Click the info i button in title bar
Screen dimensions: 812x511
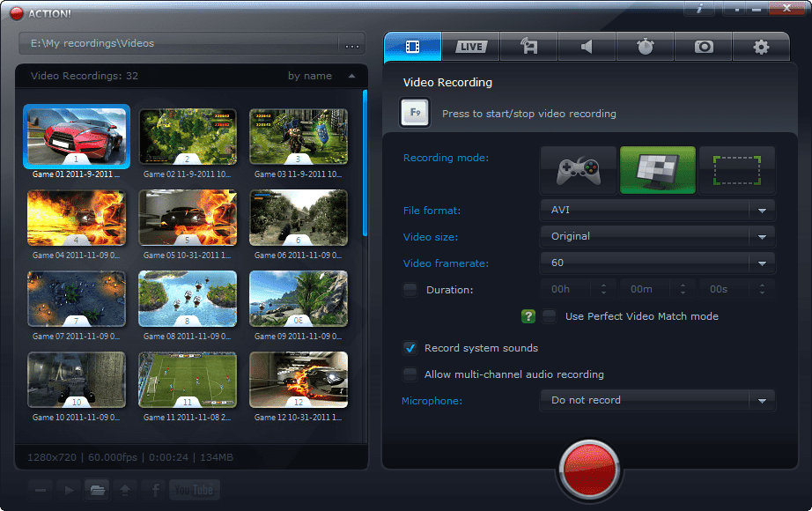pyautogui.click(x=699, y=8)
